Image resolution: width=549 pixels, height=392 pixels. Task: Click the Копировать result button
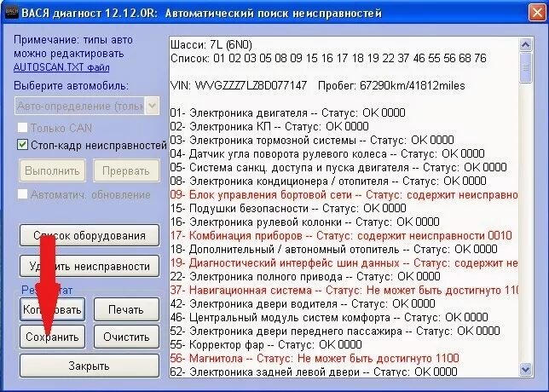(x=53, y=309)
